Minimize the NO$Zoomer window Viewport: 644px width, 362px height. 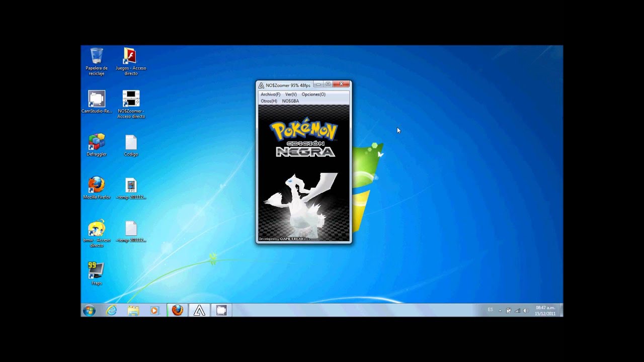click(x=318, y=84)
